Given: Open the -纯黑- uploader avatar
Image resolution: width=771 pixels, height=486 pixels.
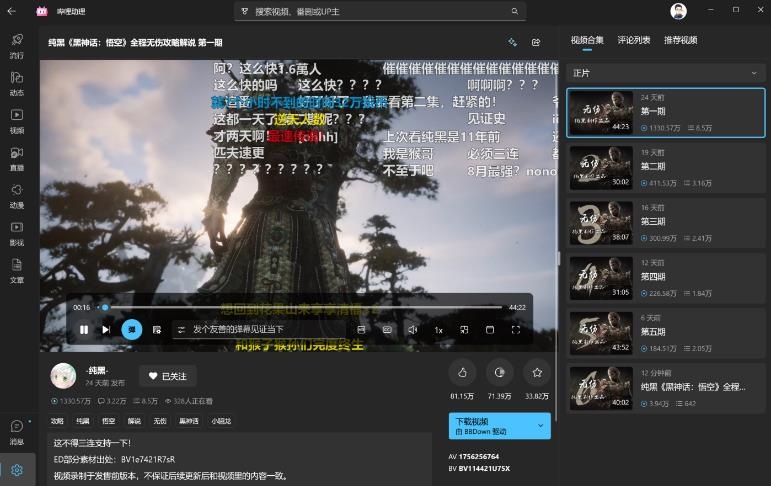Looking at the screenshot, I should click(63, 376).
